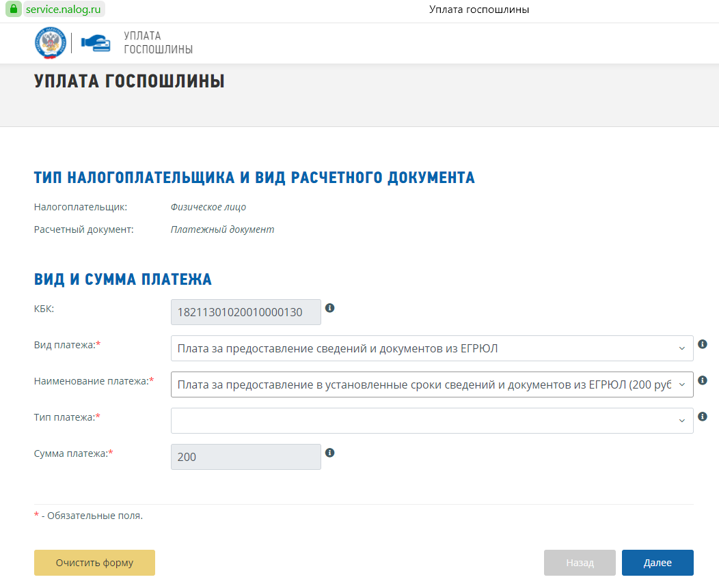Open the info hint for Тип платежа
The image size is (719, 588).
(x=703, y=417)
